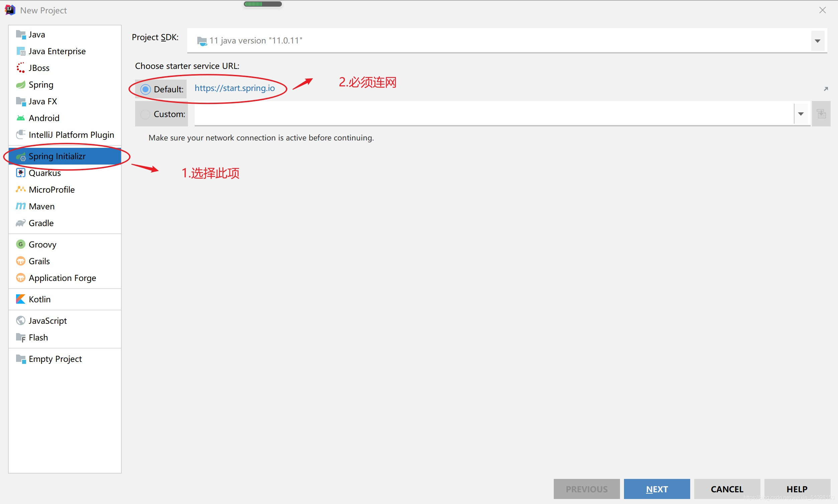
Task: Select Application Forge in the list
Action: pyautogui.click(x=65, y=278)
